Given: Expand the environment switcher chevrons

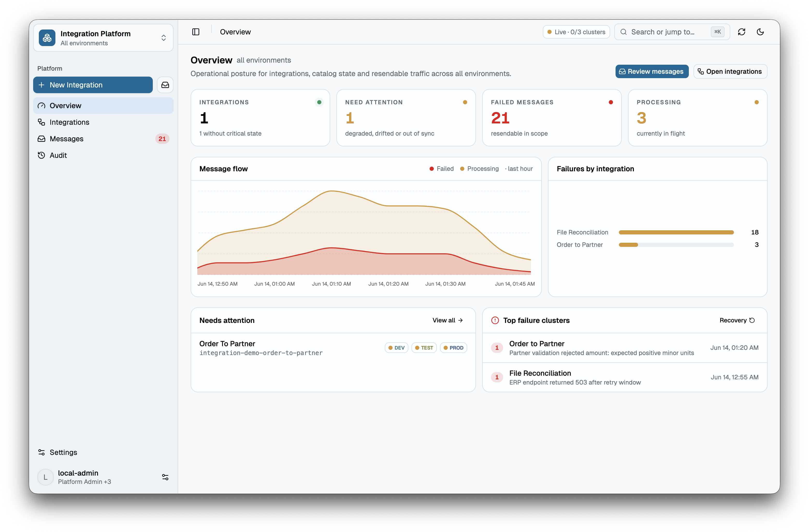Looking at the screenshot, I should tap(163, 38).
